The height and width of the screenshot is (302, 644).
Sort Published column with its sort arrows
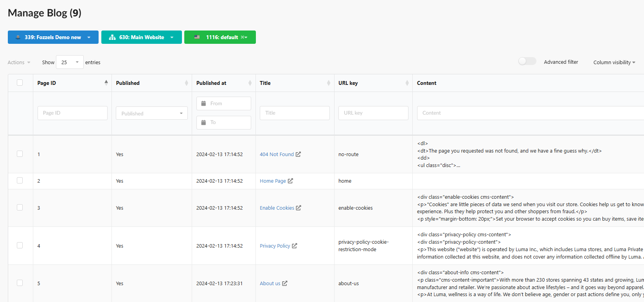(x=186, y=83)
